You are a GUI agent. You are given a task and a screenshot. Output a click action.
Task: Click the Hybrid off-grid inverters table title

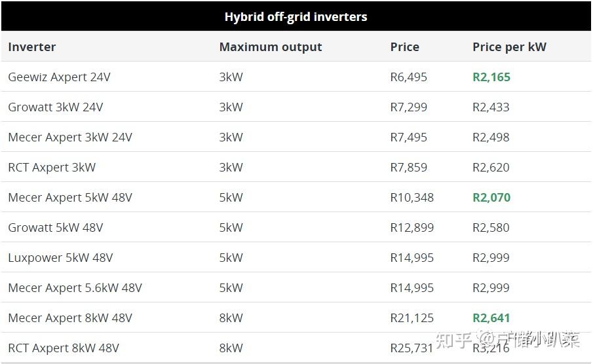[296, 16]
